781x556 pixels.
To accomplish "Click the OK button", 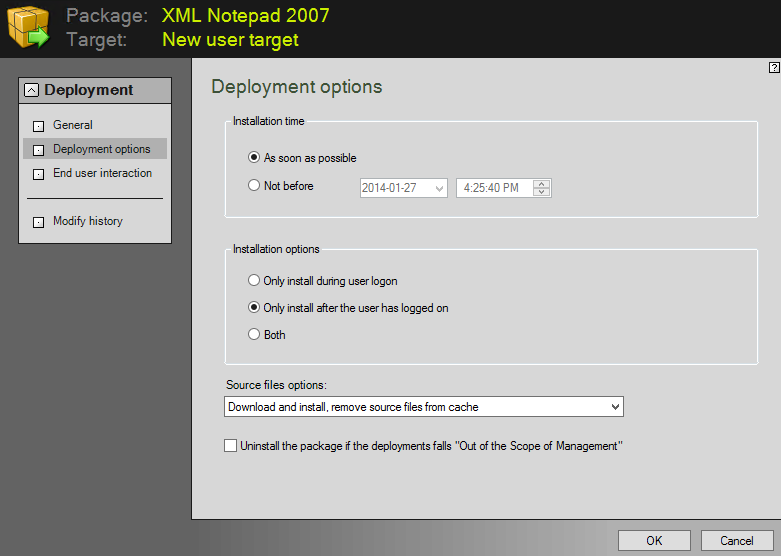I will 654,541.
